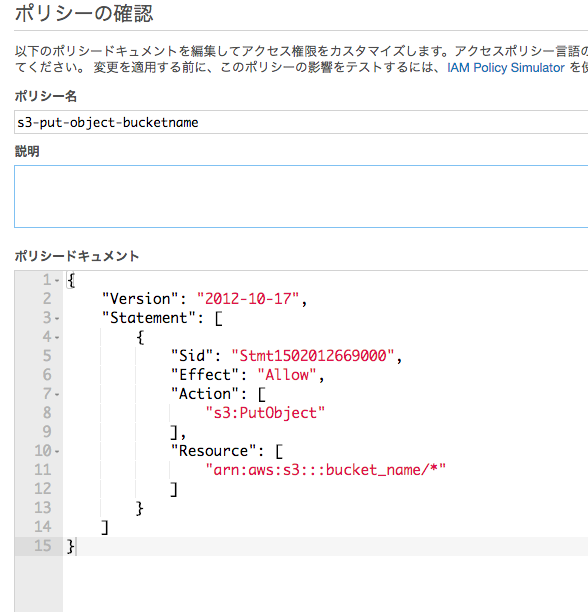This screenshot has width=588, height=612.
Task: Click the "]," on line 9
Action: tap(178, 432)
